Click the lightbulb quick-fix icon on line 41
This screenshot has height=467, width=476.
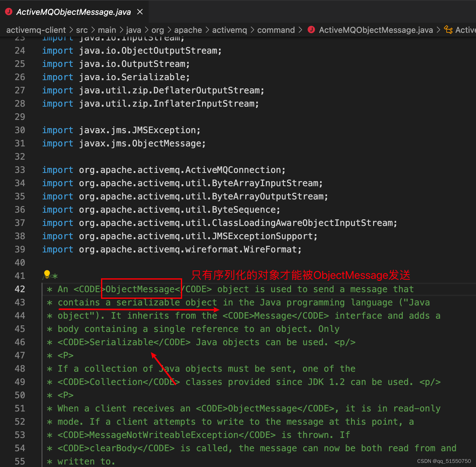coord(47,274)
